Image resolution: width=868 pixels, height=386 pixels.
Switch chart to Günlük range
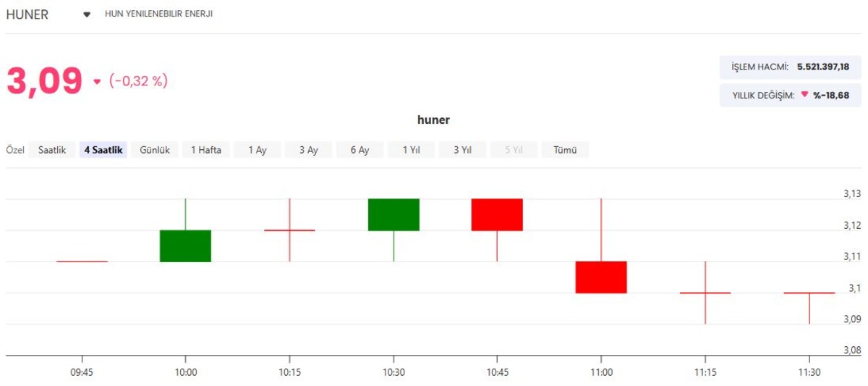(x=155, y=150)
